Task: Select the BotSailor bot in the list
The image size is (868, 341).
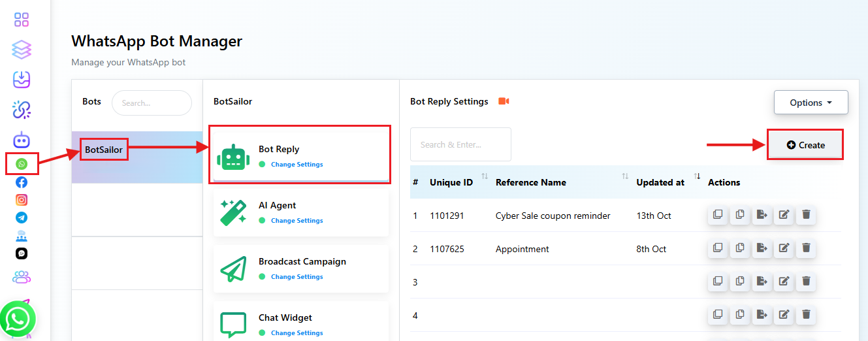Action: pos(104,150)
